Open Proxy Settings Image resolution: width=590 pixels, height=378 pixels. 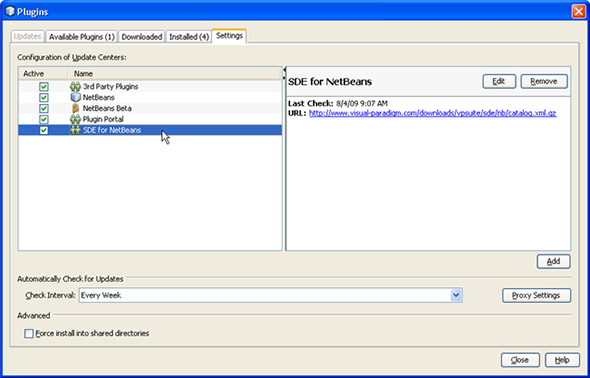click(536, 296)
